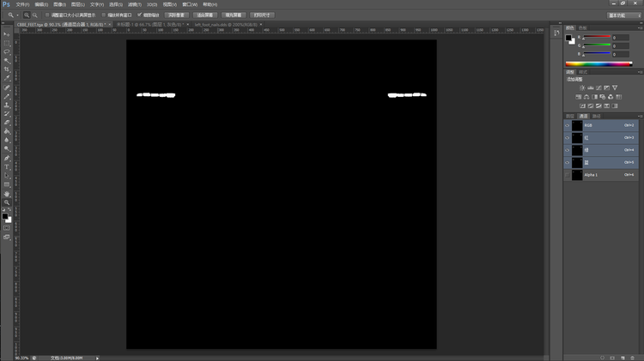
Task: Select the History Brush tool
Action: point(7,114)
